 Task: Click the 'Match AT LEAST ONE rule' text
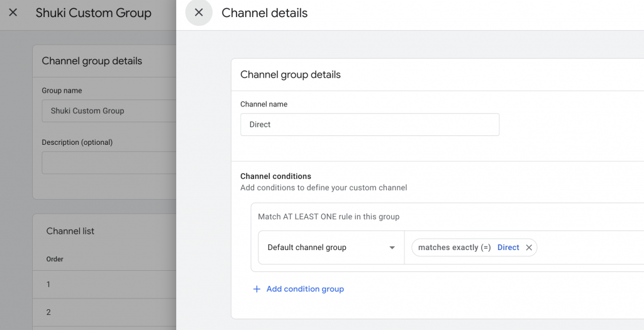[x=328, y=217]
